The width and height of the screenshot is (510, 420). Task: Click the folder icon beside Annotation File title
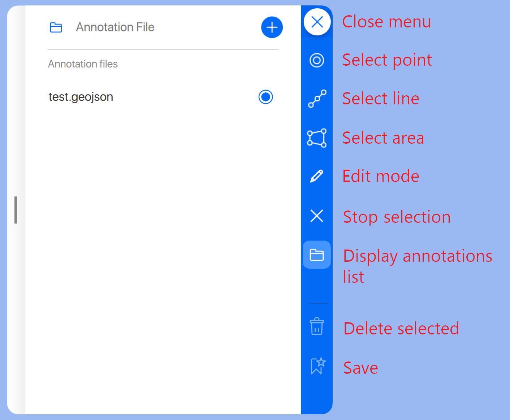tap(56, 27)
